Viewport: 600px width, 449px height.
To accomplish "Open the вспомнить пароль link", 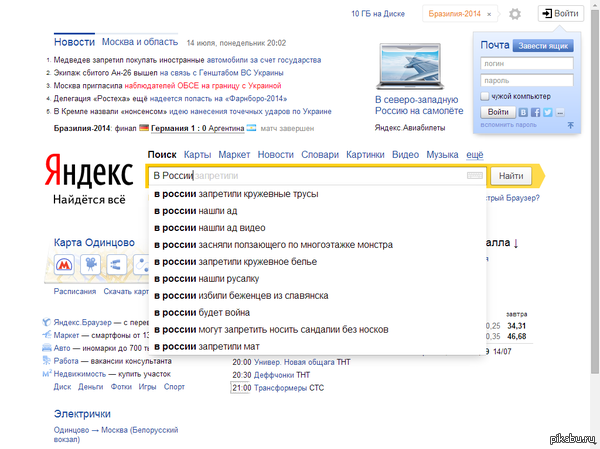I will [509, 125].
